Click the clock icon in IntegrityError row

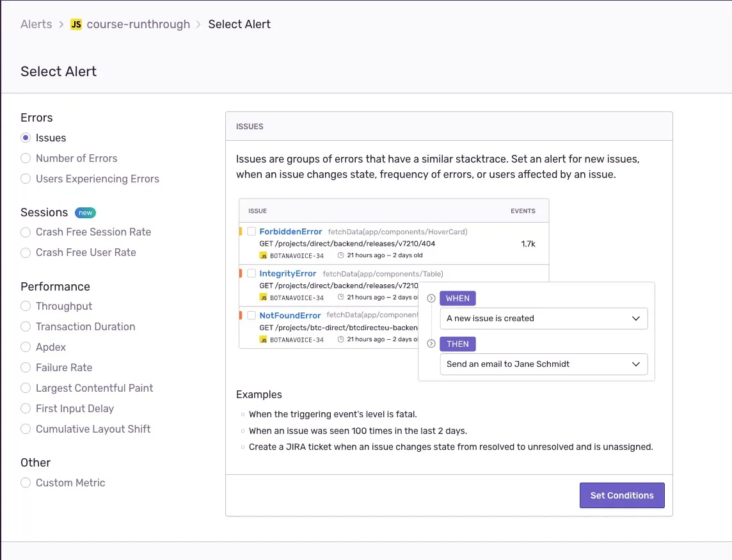point(341,297)
